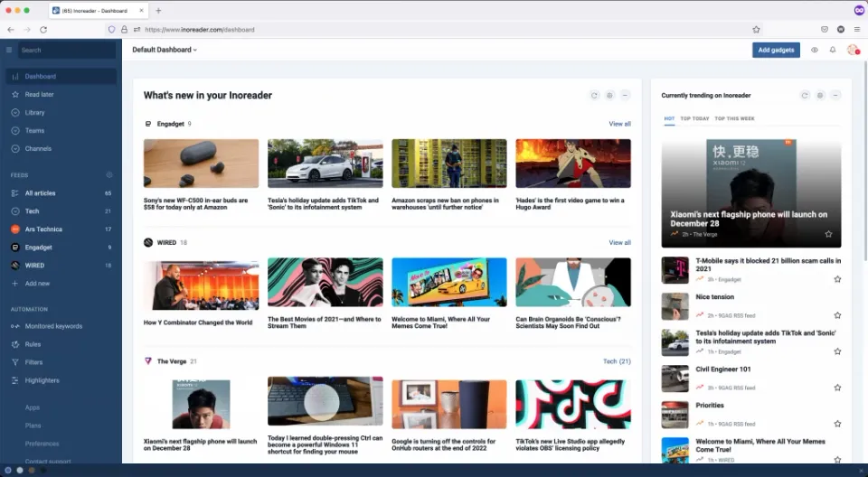Screen dimensions: 868x477
Task: Switch to the TOP TODAY tab
Action: [694, 118]
